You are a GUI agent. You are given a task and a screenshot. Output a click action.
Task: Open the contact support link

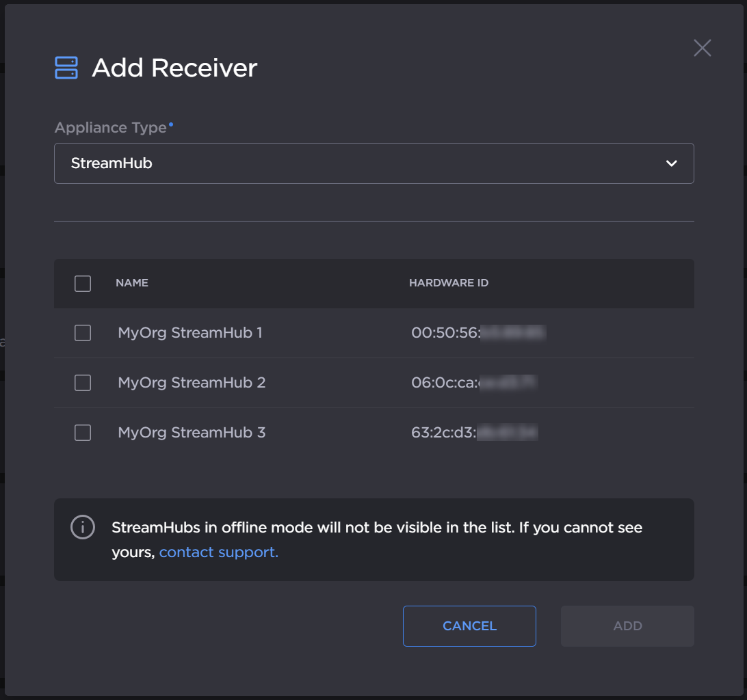(218, 552)
